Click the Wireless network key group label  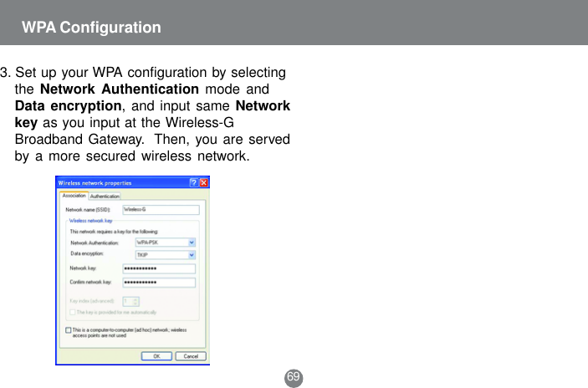[90, 221]
